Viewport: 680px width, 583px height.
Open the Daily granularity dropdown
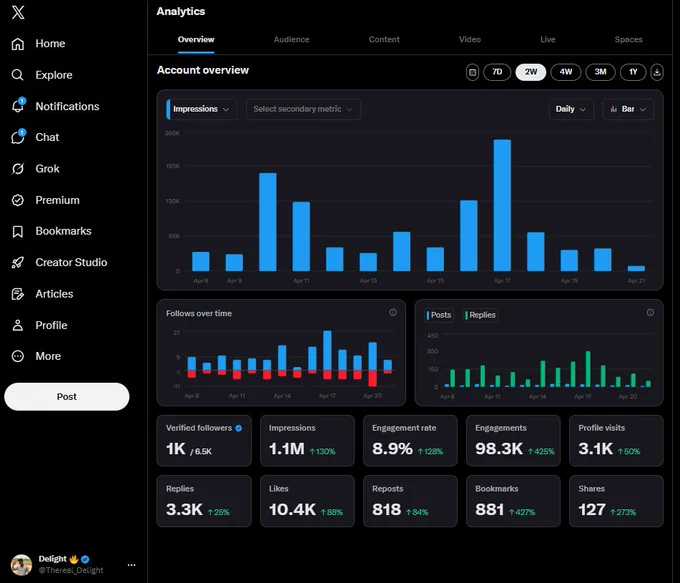[x=571, y=109]
